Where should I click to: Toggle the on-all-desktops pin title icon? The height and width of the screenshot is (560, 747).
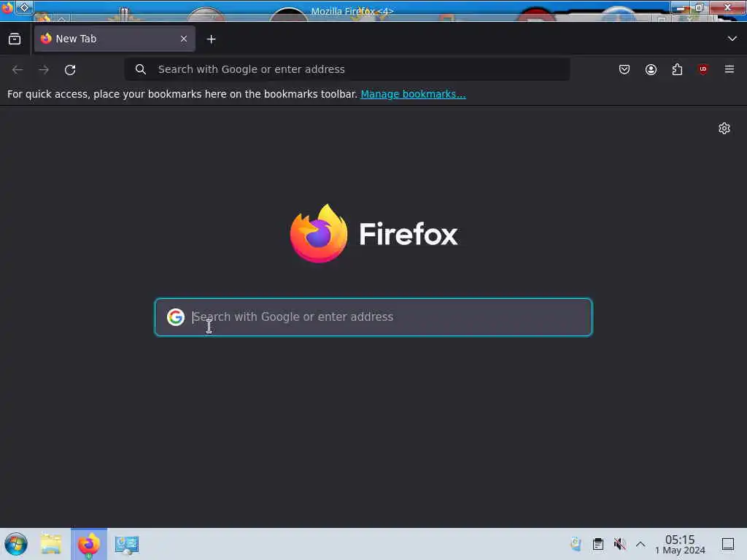[24, 7]
